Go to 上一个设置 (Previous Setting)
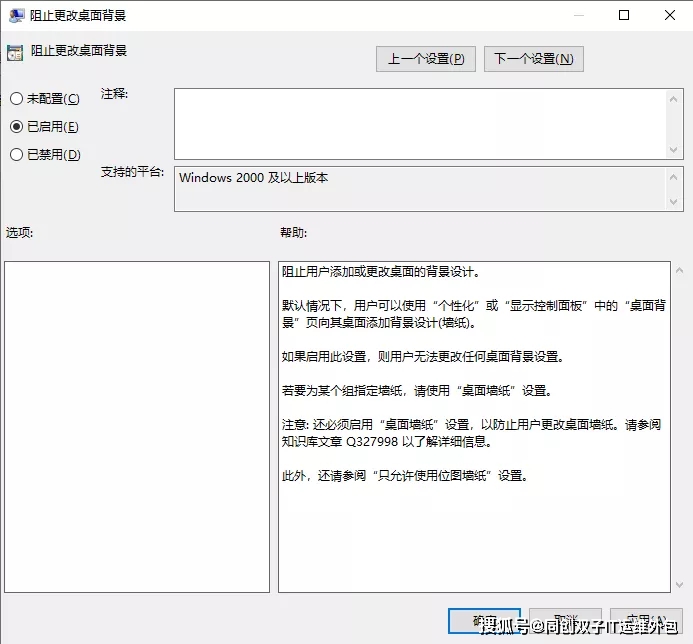This screenshot has width=693, height=644. pos(426,59)
